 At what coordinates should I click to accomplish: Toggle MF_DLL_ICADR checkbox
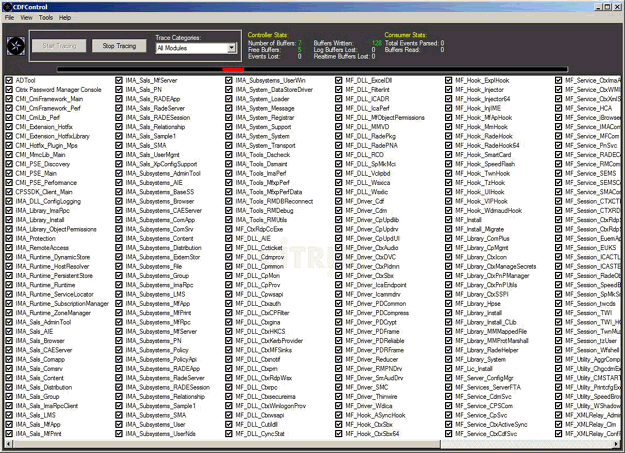click(x=339, y=99)
